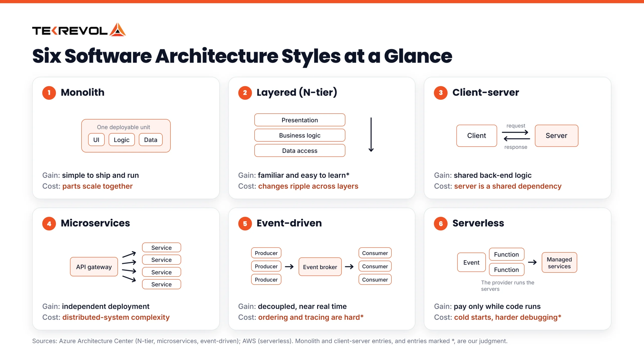Click the Microservices heading

point(95,223)
